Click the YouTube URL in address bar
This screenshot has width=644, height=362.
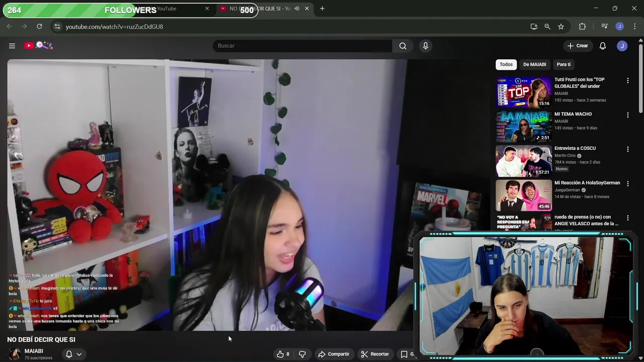[x=114, y=27]
